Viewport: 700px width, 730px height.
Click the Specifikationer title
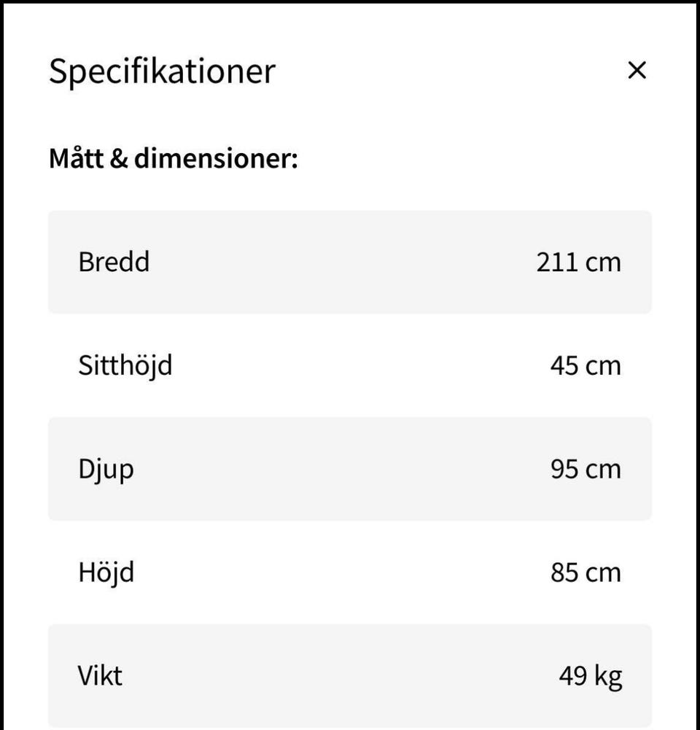coord(162,71)
